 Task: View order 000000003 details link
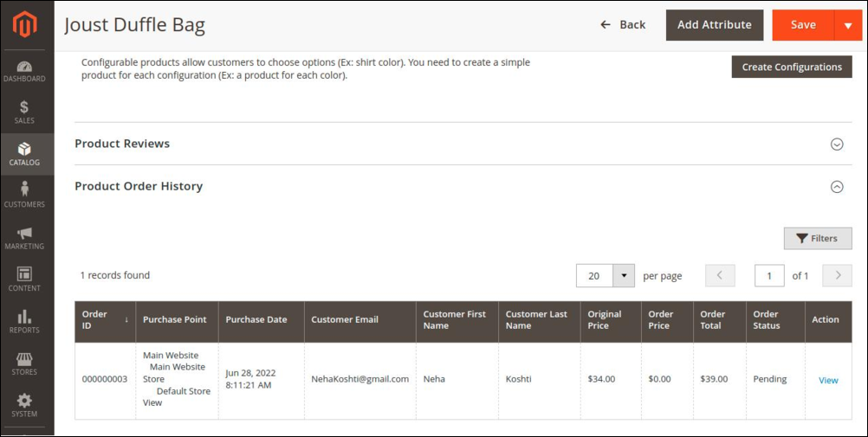(x=828, y=380)
